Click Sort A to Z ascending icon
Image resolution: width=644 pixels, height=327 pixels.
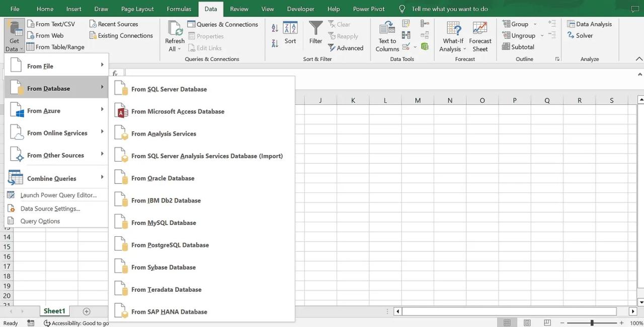(275, 28)
